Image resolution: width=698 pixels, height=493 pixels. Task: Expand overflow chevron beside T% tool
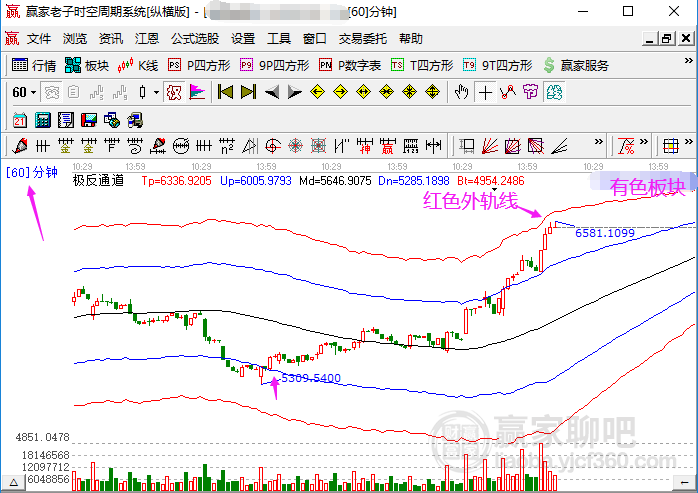pos(644,142)
